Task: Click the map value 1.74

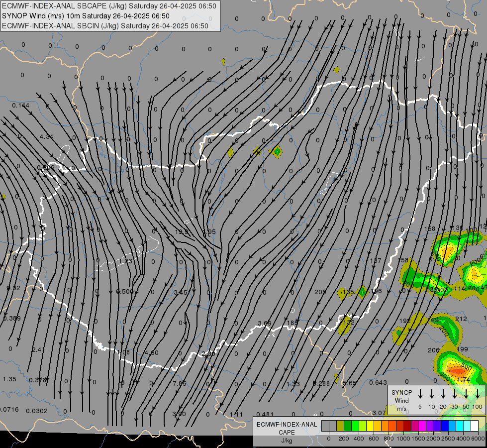Action: 464,380
